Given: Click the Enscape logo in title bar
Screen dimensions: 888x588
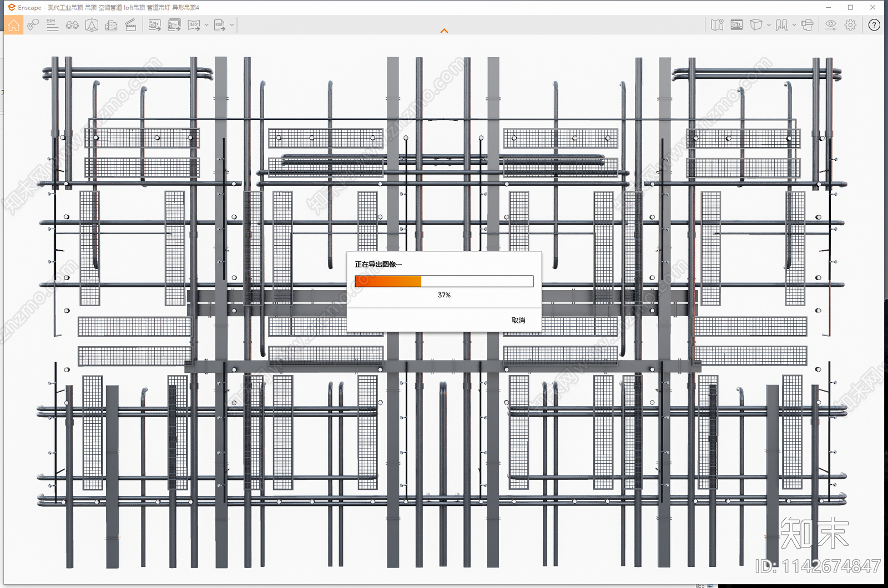Looking at the screenshot, I should click(x=11, y=7).
